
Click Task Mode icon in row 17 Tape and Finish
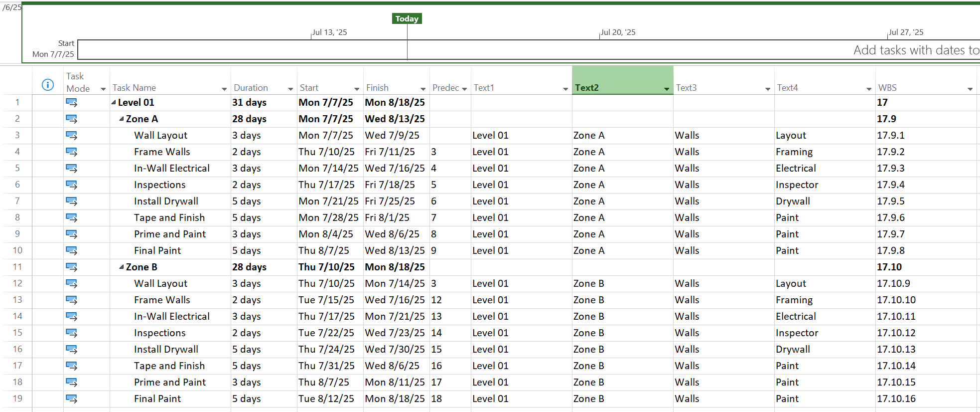tap(72, 366)
